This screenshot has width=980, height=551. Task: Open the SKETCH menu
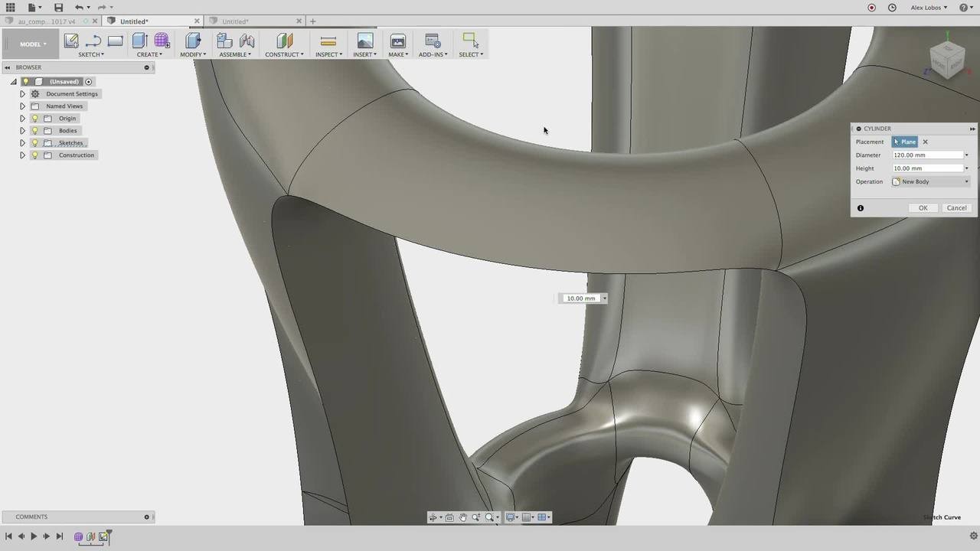(91, 54)
